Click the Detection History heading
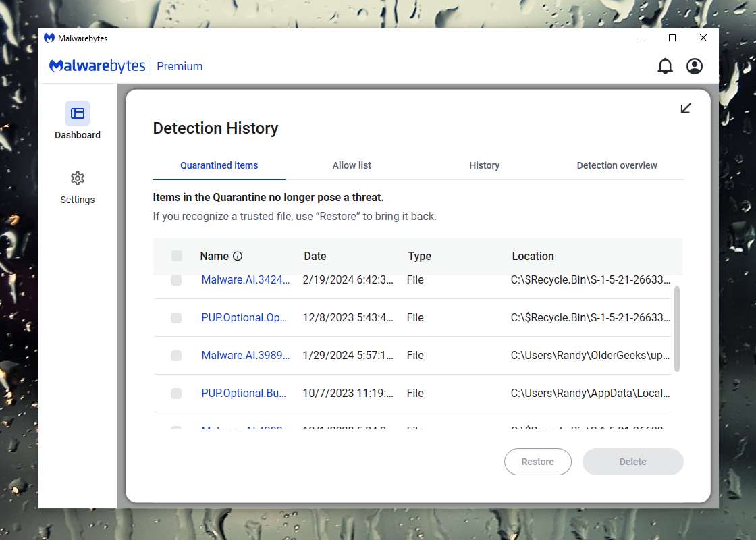Screen dimensions: 756x540 tap(215, 128)
